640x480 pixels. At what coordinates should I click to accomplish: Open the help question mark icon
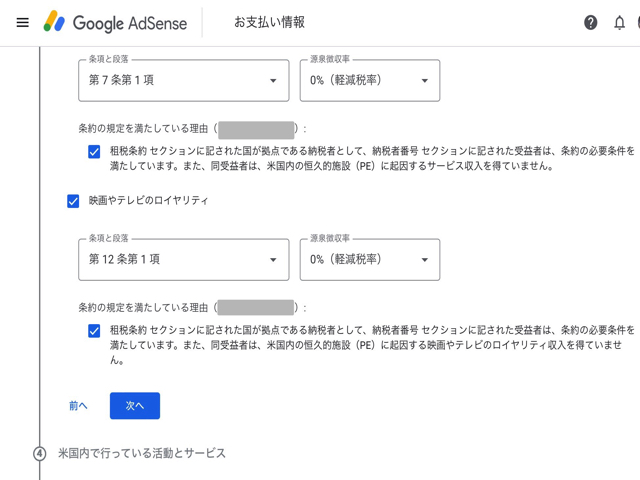coord(591,22)
